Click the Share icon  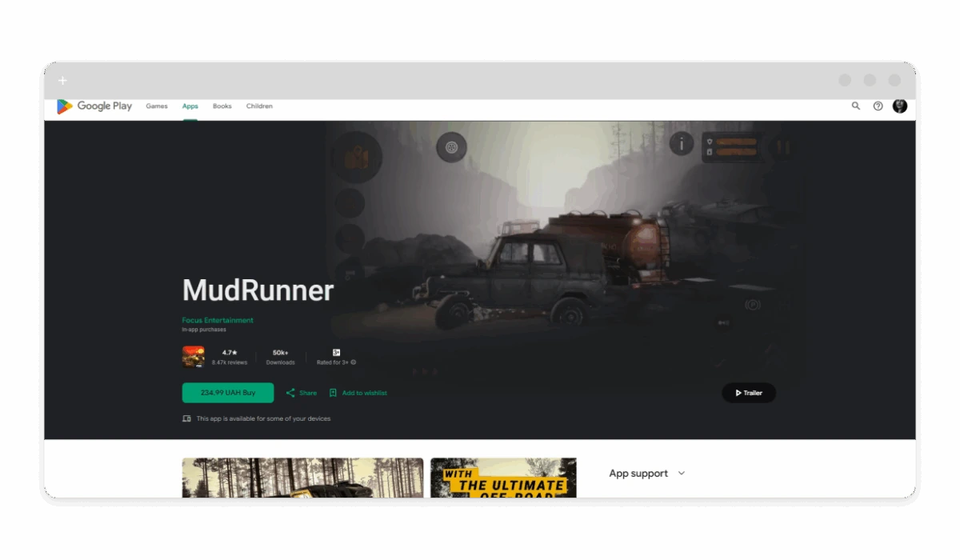point(290,393)
